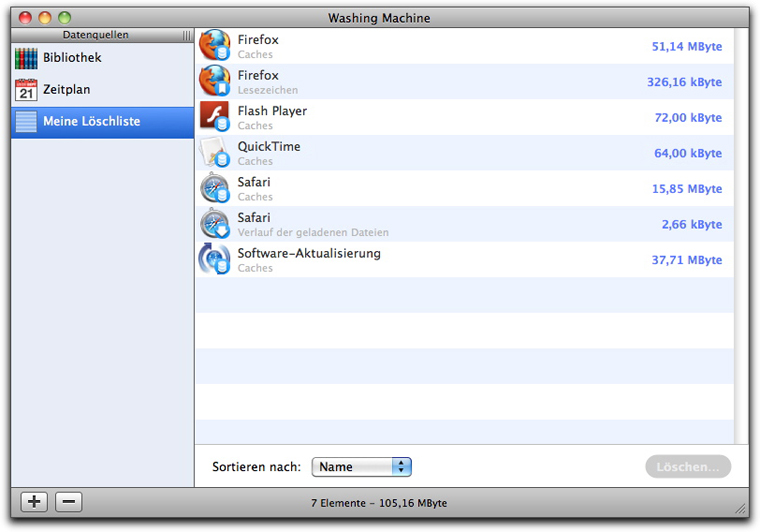Select the Flash Player row name
760x532 pixels.
(x=272, y=111)
